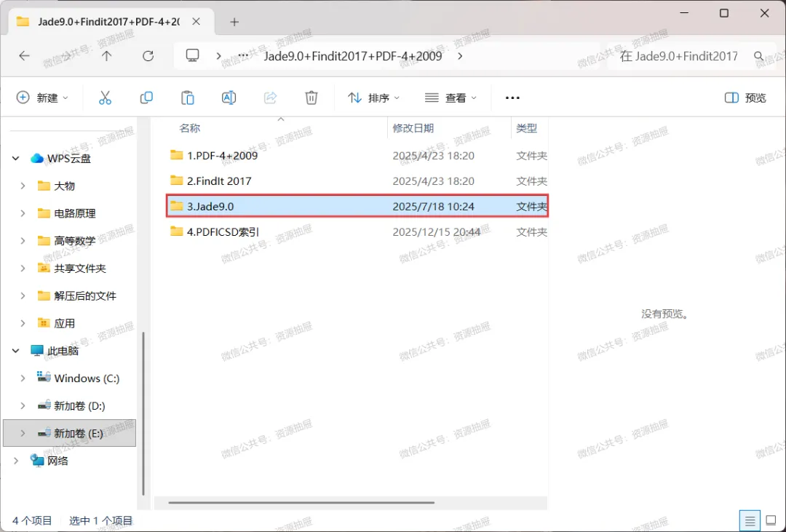Sort by 修改日期 column header
Image resolution: width=786 pixels, height=532 pixels.
click(413, 128)
